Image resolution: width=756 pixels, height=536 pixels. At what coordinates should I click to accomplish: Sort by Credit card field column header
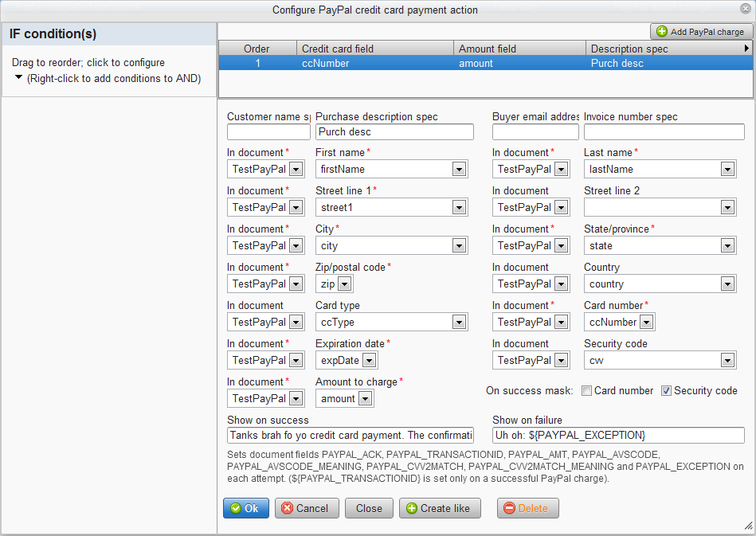point(374,49)
